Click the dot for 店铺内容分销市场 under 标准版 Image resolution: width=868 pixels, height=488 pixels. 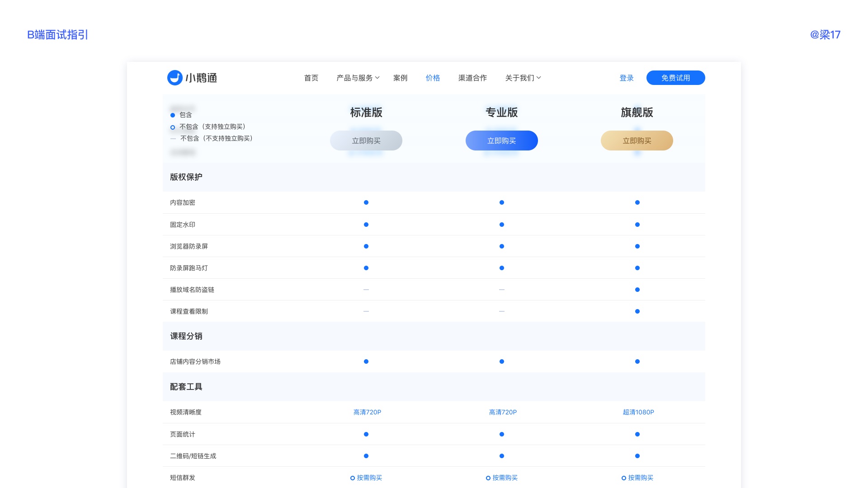(x=366, y=361)
